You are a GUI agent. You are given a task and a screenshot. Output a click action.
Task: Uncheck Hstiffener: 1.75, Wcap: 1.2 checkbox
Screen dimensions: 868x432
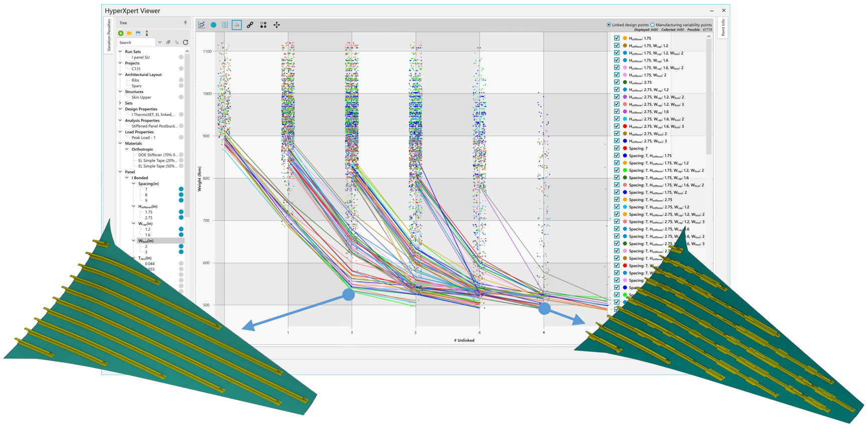pyautogui.click(x=617, y=46)
